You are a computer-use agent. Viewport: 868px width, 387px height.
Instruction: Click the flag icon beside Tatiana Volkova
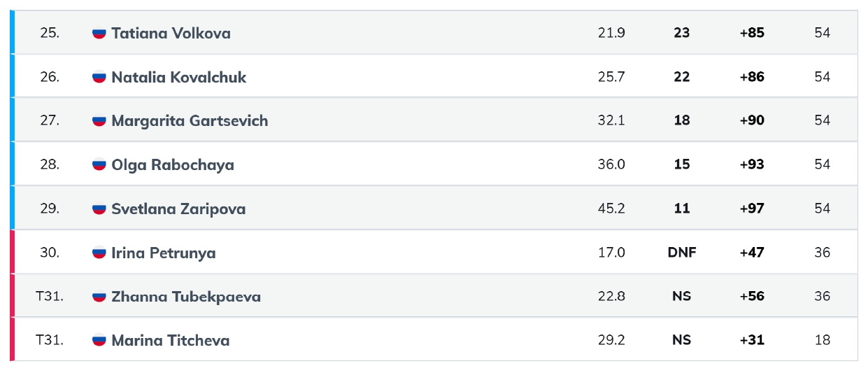pos(99,33)
